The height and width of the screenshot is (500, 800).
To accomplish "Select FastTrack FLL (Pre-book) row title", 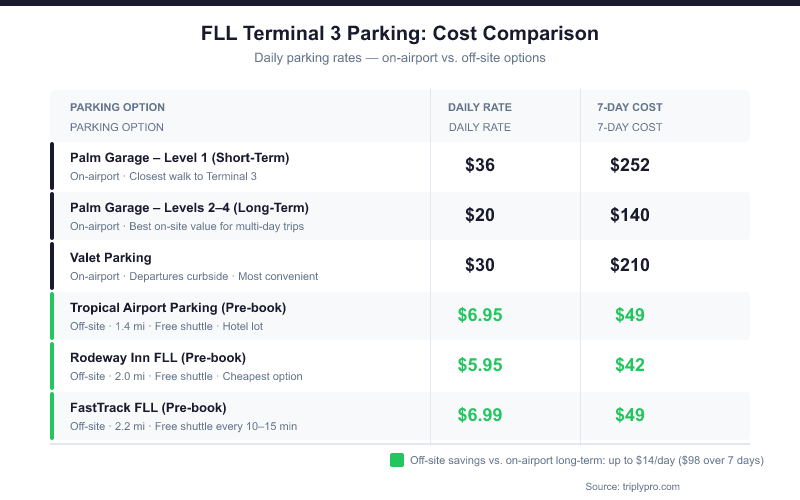I will click(148, 408).
